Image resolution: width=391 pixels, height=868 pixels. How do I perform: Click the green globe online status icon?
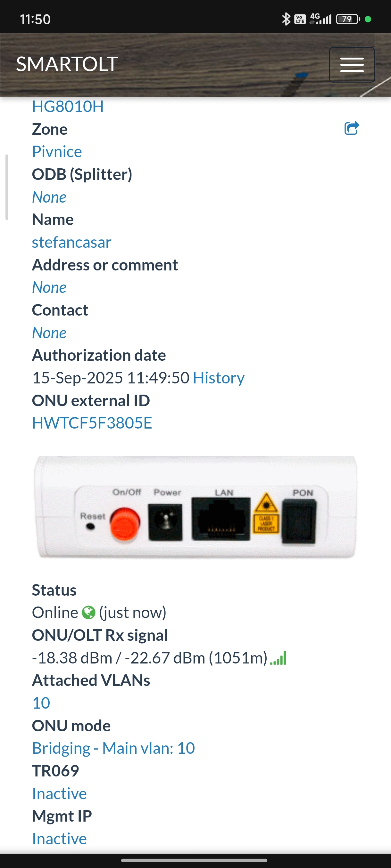pyautogui.click(x=88, y=613)
